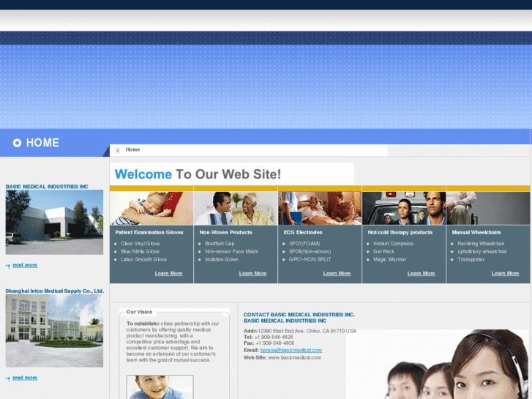Click the SF01(FOAM) item
532x399 pixels.
click(x=304, y=244)
